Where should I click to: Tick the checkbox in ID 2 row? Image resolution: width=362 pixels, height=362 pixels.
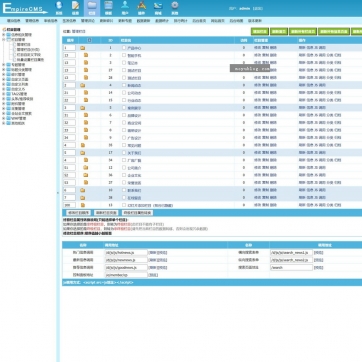point(124,55)
